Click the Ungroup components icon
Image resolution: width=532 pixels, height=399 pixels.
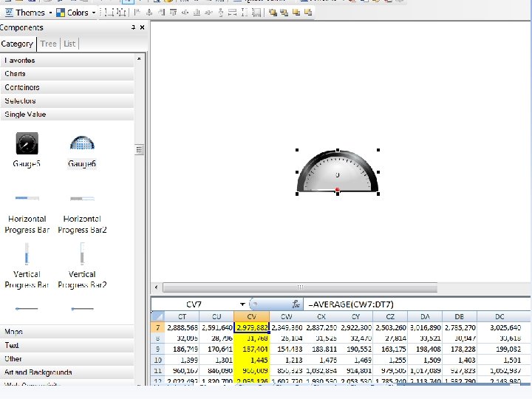pos(121,13)
